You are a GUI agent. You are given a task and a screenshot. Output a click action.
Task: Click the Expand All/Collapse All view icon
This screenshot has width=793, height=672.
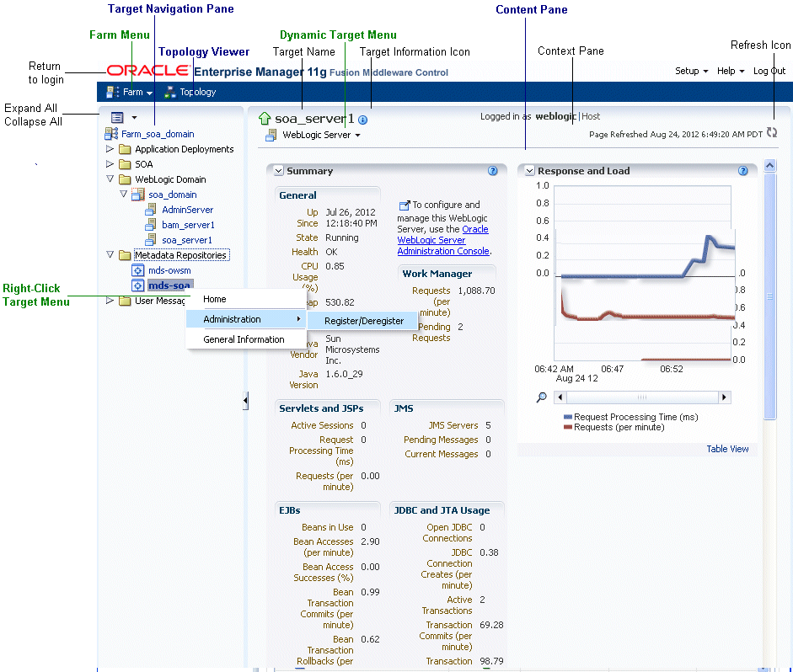117,118
